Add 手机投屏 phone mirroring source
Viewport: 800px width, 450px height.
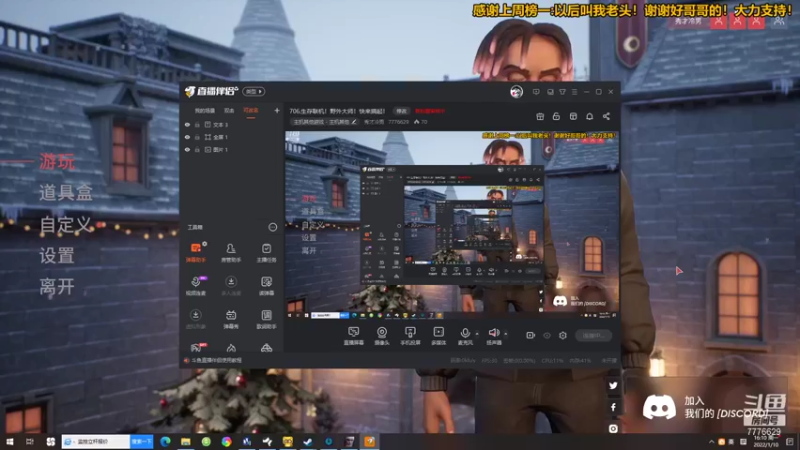410,336
